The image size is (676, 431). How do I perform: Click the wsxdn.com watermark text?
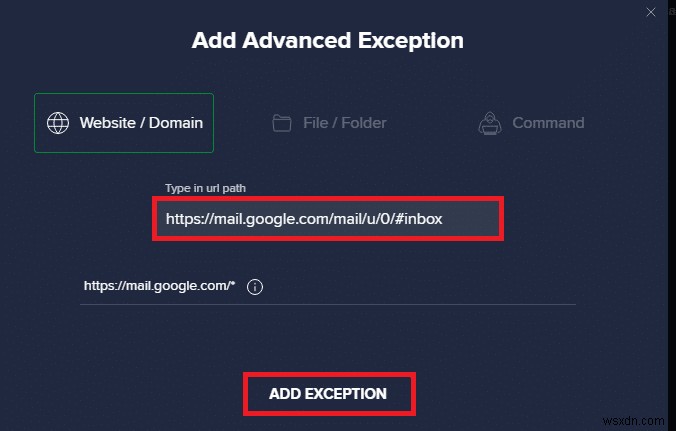[634, 421]
